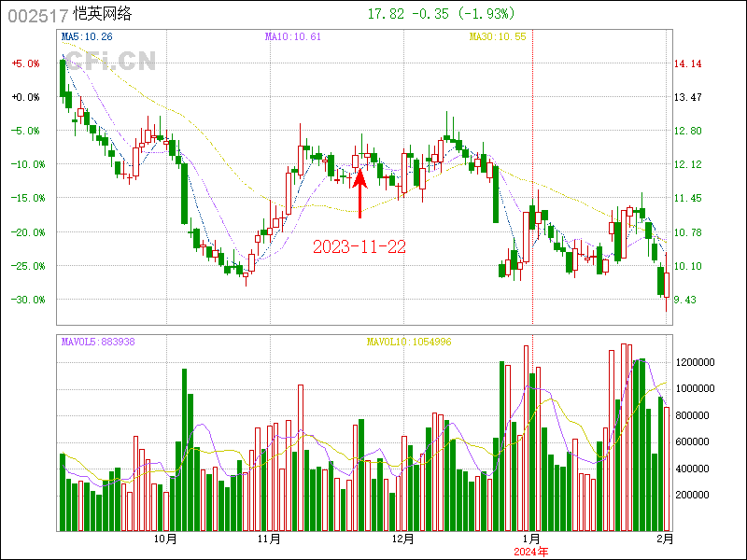Select the MA30:10.55 indicator label

(x=498, y=36)
